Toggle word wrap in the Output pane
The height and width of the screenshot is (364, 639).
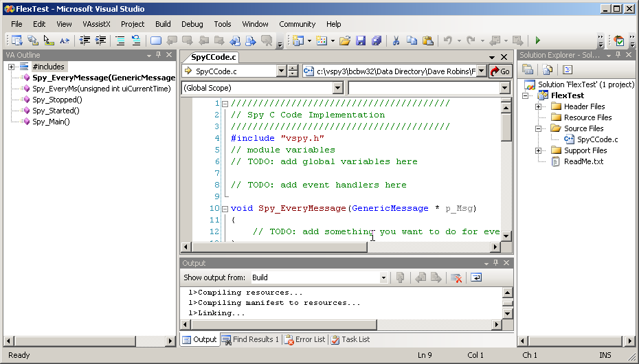pos(476,277)
